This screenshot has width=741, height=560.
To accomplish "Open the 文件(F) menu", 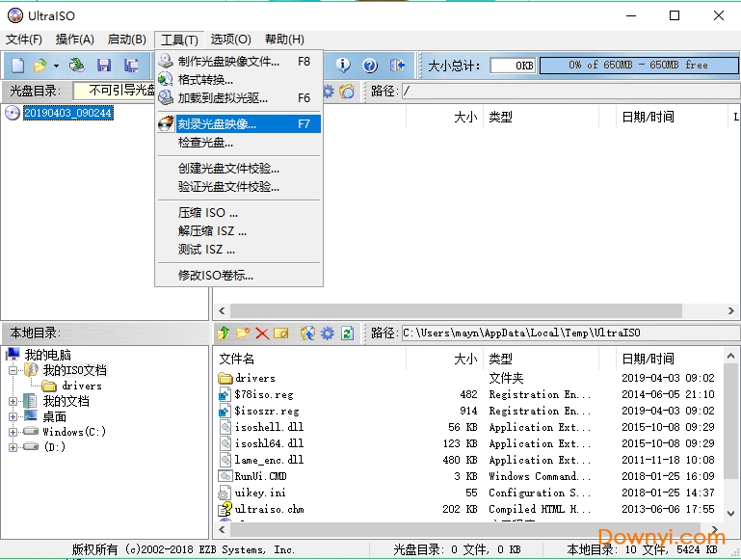I will 24,40.
